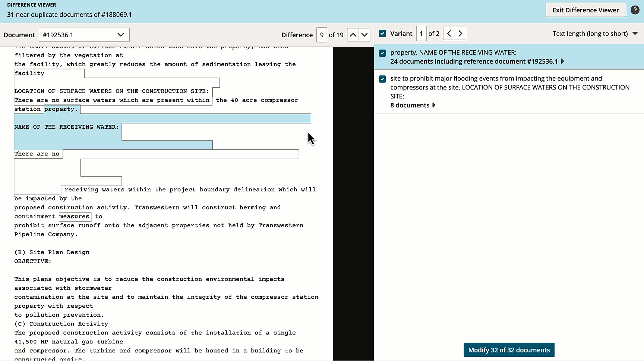This screenshot has height=361, width=644.
Task: Click the '(C) Construction Activity' line
Action: [61, 324]
